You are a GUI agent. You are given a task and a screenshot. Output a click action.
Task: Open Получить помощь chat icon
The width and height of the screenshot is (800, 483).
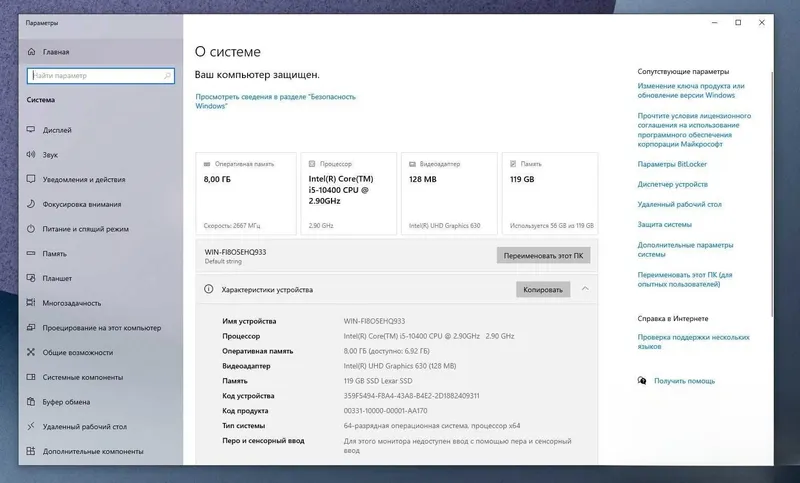[x=642, y=380]
